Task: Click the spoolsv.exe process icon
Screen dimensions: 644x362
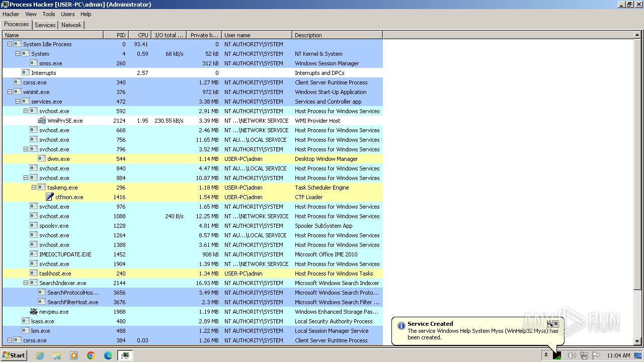Action: 34,226
